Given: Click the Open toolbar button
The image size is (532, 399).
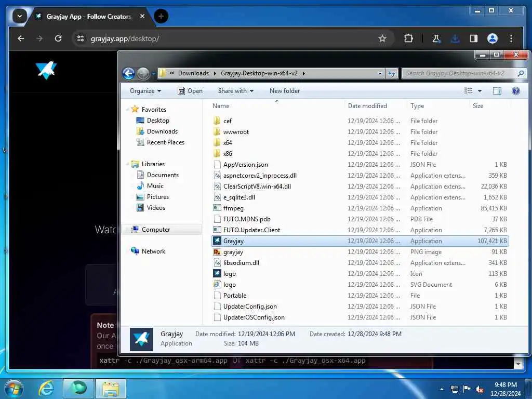Looking at the screenshot, I should 190,91.
